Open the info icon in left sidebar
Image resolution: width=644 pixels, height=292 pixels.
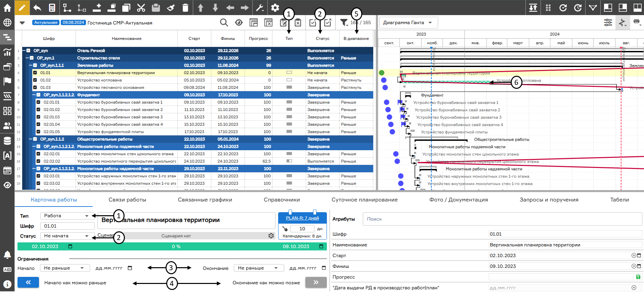(x=7, y=284)
